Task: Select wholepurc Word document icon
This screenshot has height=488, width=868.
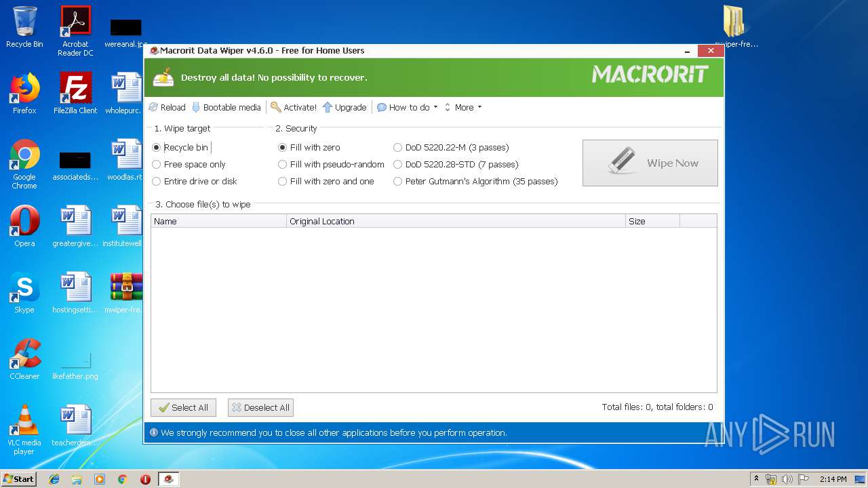Action: (x=126, y=93)
